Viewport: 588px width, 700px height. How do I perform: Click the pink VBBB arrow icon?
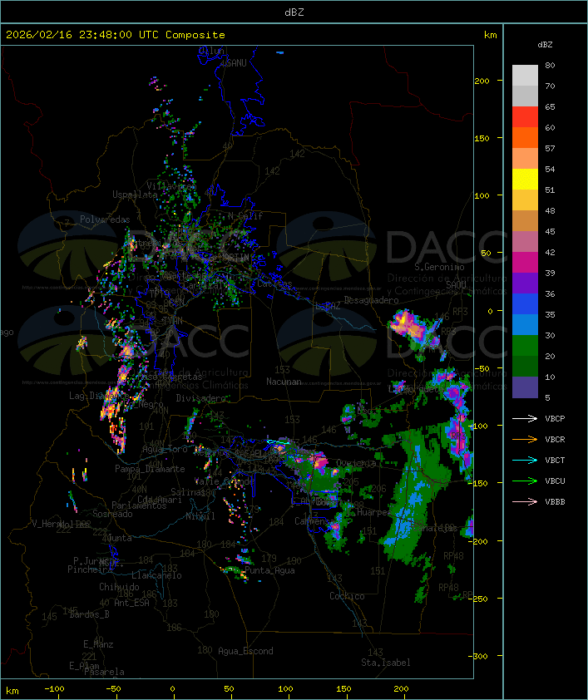pyautogui.click(x=525, y=501)
